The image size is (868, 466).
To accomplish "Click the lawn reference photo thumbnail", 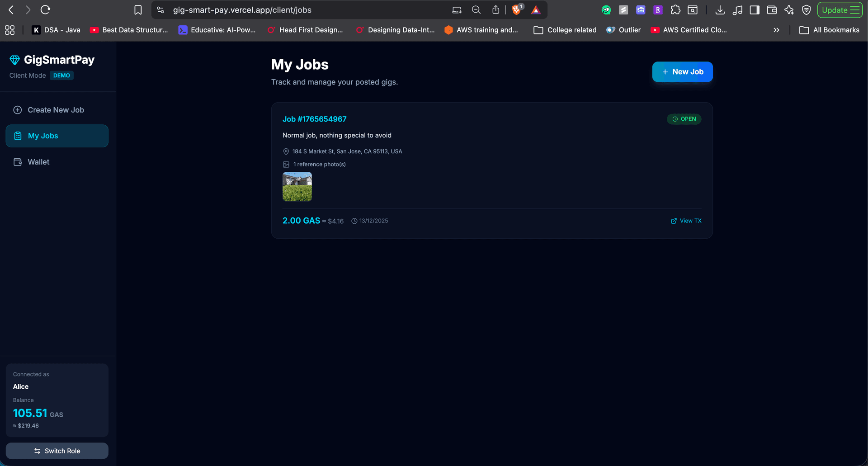I will coord(297,187).
